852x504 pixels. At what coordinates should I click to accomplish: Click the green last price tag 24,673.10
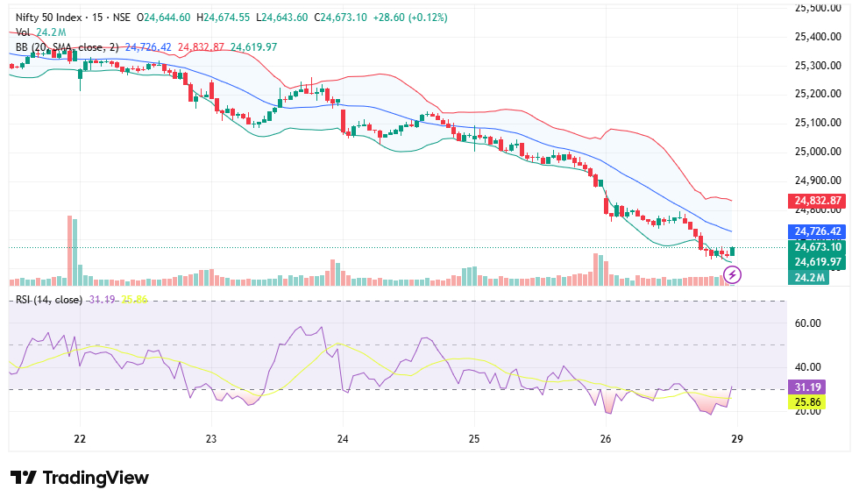(x=818, y=247)
